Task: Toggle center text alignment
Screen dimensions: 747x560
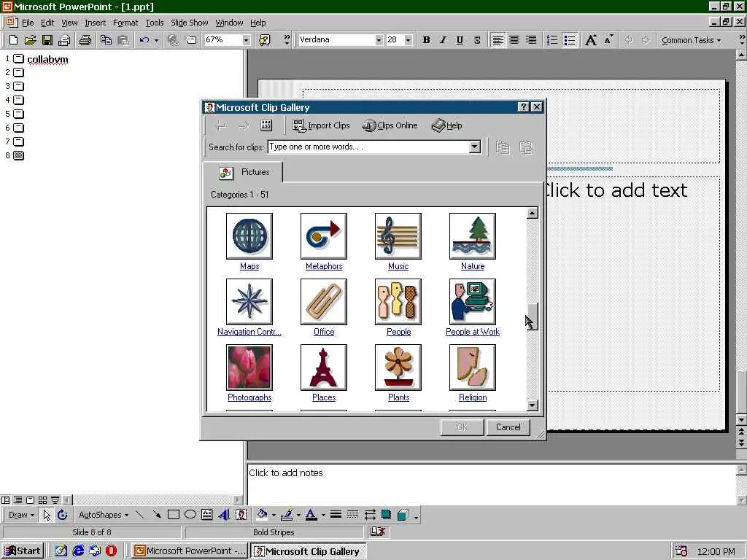Action: click(x=514, y=40)
